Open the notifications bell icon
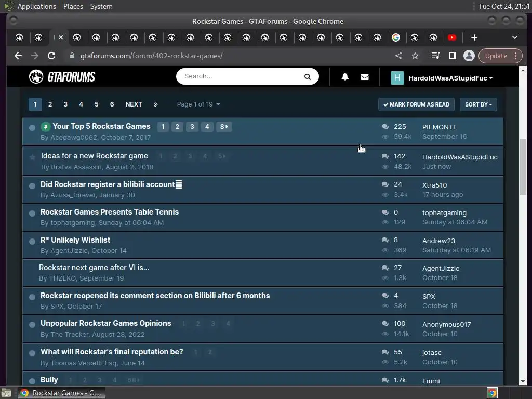Screen dimensions: 532x399 (x=345, y=77)
